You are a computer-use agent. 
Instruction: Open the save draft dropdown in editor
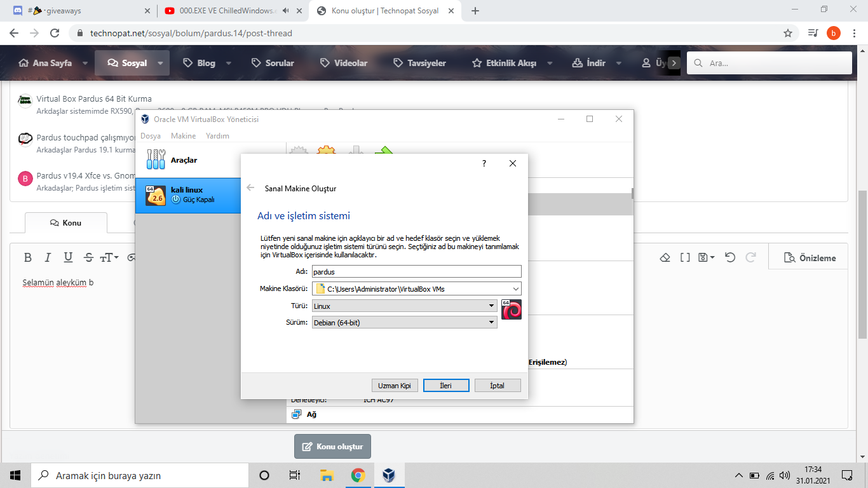point(707,257)
